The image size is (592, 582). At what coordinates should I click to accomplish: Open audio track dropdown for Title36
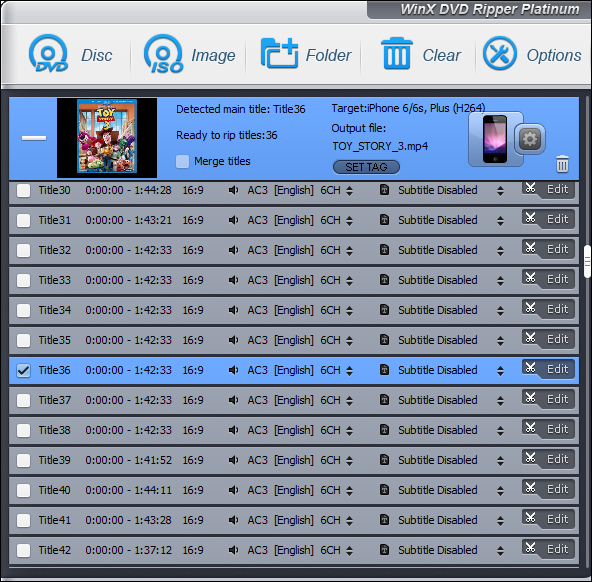(x=350, y=371)
